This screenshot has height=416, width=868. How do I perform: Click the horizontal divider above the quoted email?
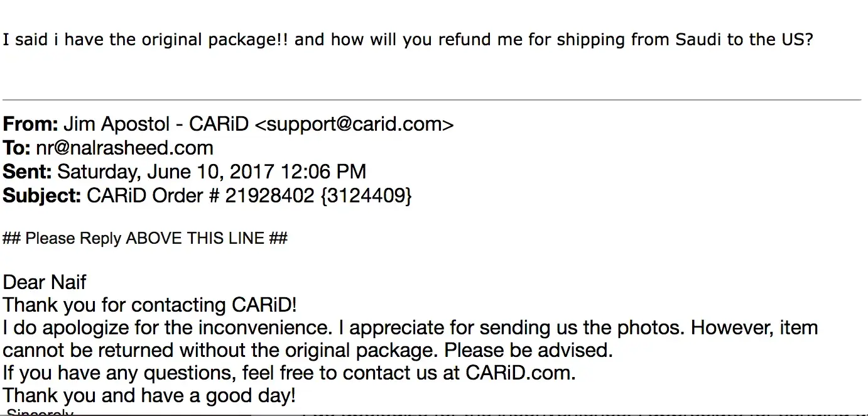tap(433, 100)
